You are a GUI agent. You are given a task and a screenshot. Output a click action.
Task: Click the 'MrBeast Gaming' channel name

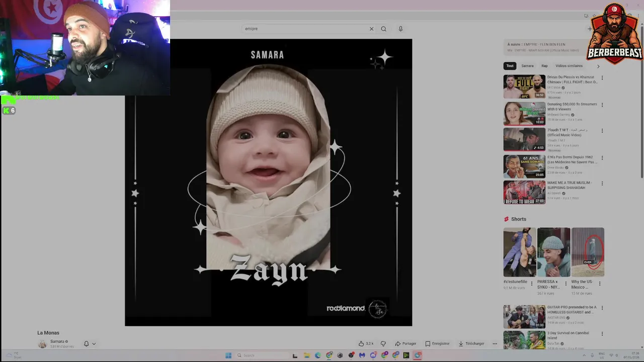(558, 115)
